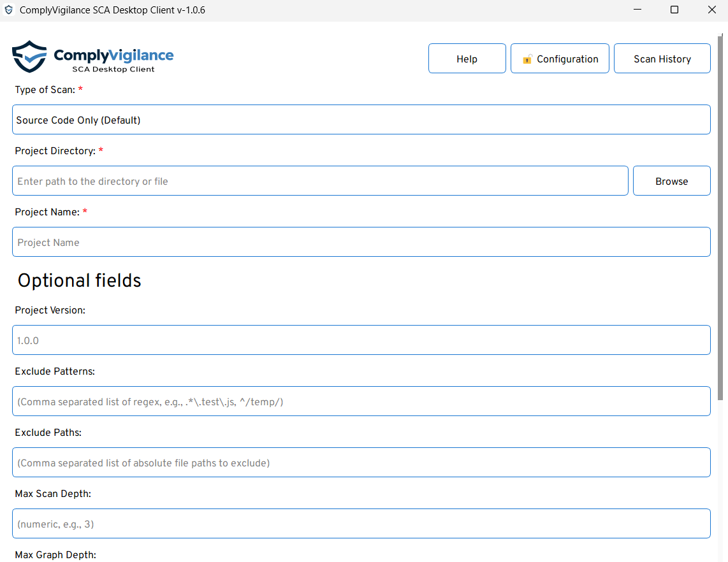The image size is (728, 562).
Task: Select the Max Scan Depth numeric field
Action: click(x=361, y=524)
